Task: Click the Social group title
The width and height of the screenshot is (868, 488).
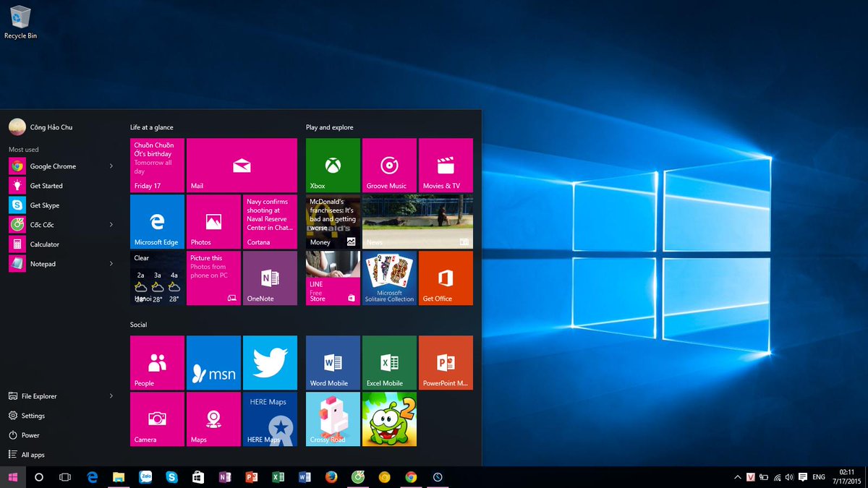Action: tap(138, 325)
